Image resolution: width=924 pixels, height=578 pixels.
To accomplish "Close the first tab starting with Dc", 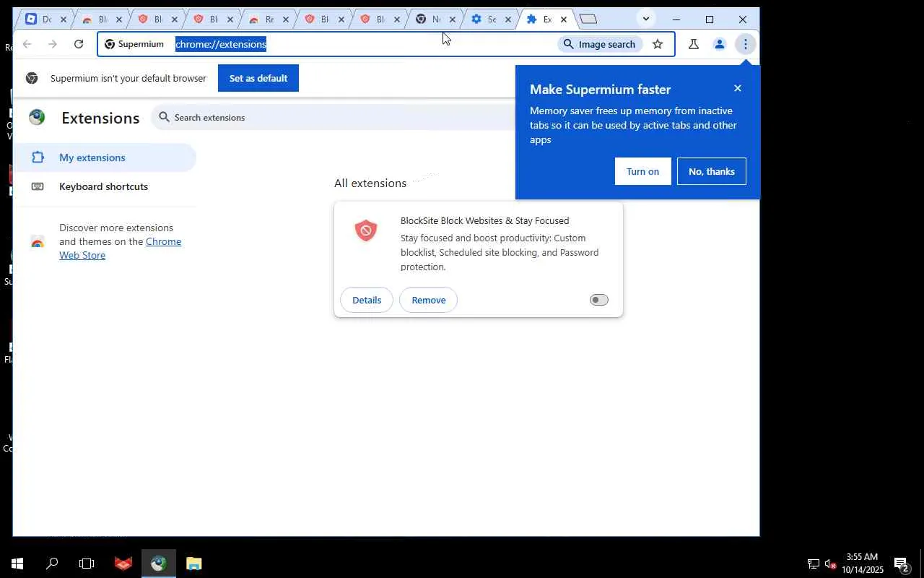I will click(x=63, y=20).
